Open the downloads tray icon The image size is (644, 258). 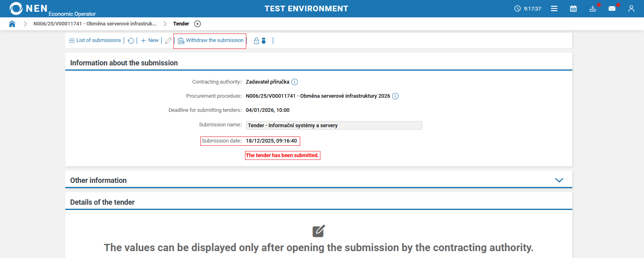pos(593,8)
